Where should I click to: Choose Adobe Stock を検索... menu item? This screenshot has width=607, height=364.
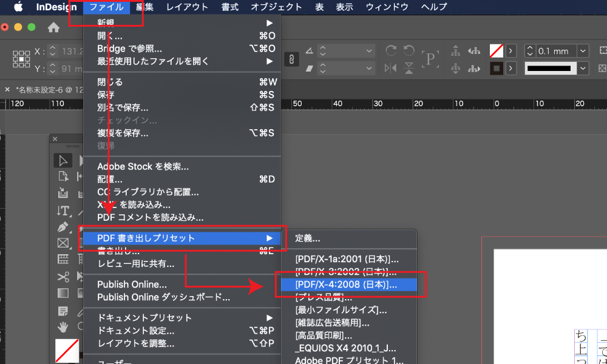(x=182, y=167)
